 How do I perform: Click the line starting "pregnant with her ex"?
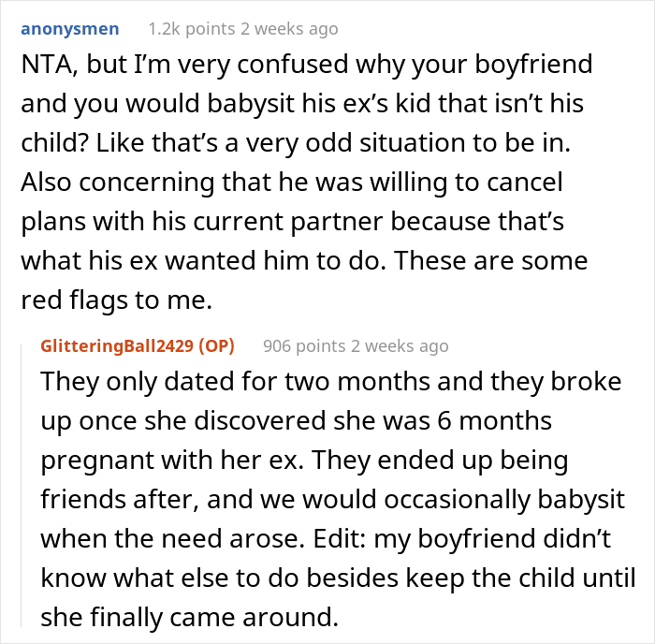pyautogui.click(x=304, y=460)
